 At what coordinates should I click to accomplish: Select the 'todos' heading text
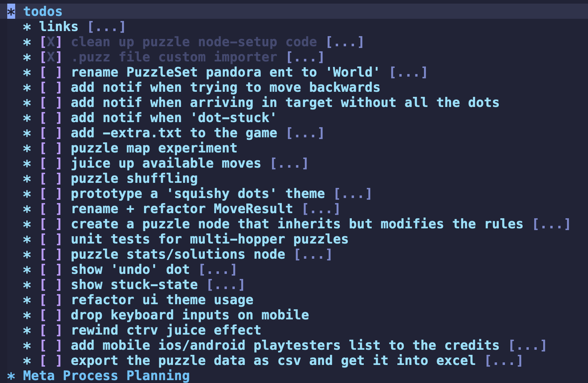pyautogui.click(x=43, y=12)
